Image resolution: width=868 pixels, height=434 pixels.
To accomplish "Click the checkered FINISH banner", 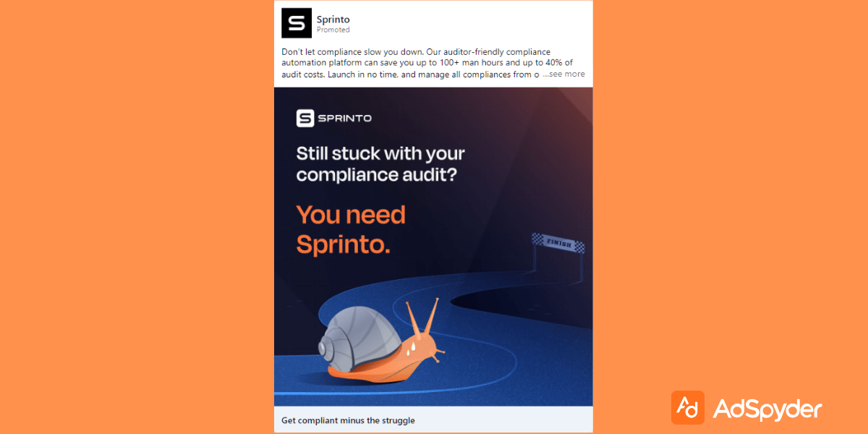I will pos(558,244).
